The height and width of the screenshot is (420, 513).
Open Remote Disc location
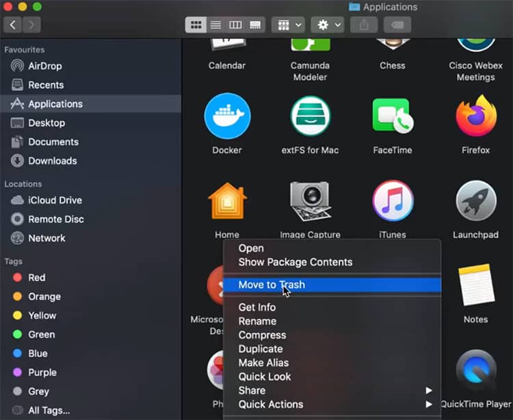click(90, 219)
